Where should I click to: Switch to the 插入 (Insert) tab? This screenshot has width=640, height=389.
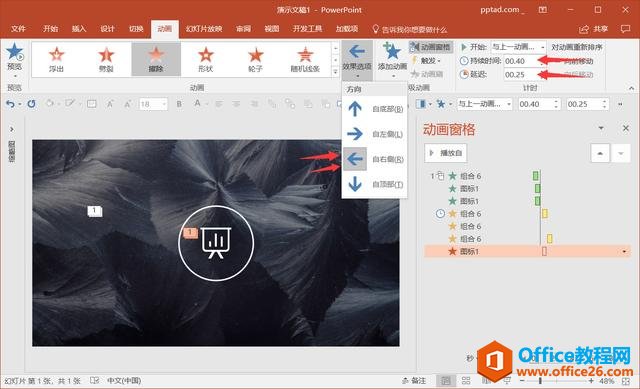pyautogui.click(x=79, y=29)
